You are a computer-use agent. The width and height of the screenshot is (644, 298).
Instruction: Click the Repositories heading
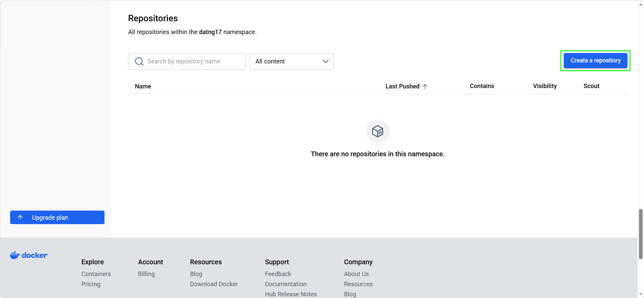(x=153, y=18)
